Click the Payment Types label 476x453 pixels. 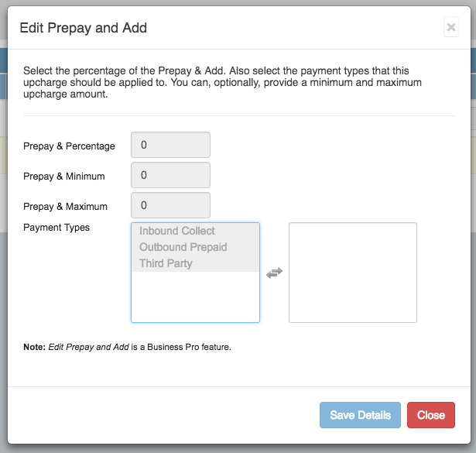(x=57, y=228)
